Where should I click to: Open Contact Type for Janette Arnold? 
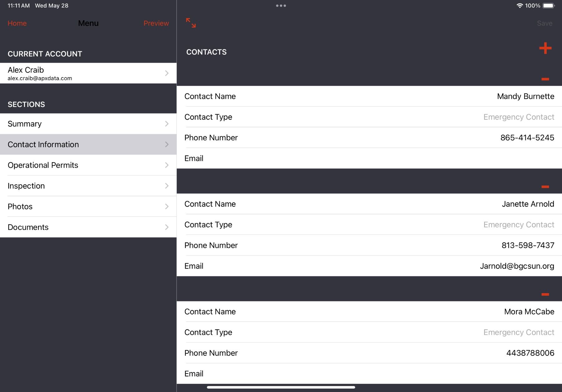[368, 225]
